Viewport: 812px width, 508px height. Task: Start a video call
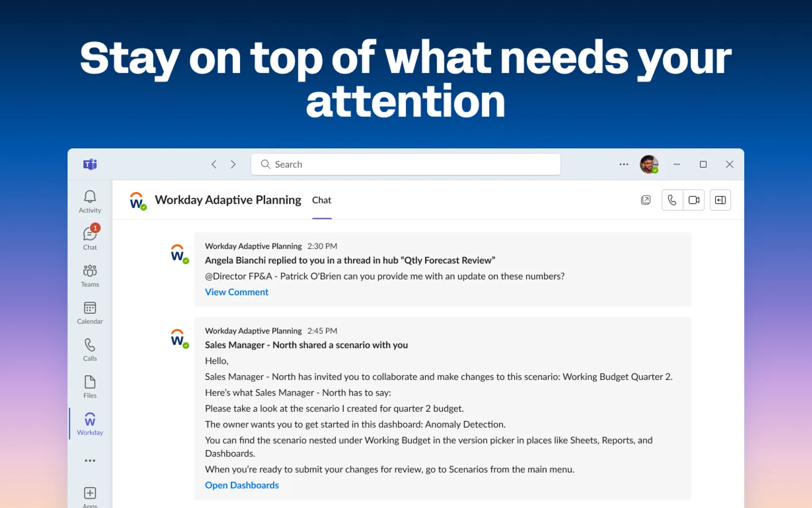(694, 200)
